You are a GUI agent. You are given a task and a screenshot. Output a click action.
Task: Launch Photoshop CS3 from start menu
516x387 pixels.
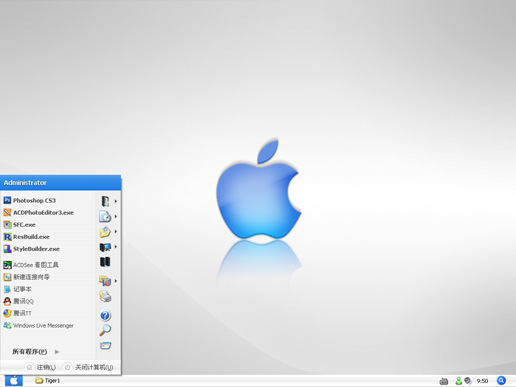point(29,200)
